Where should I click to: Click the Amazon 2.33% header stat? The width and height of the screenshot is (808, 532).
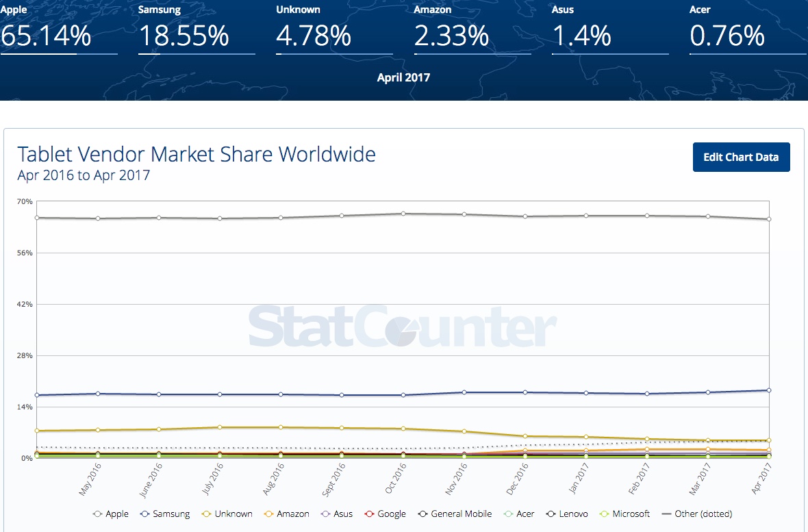472,29
